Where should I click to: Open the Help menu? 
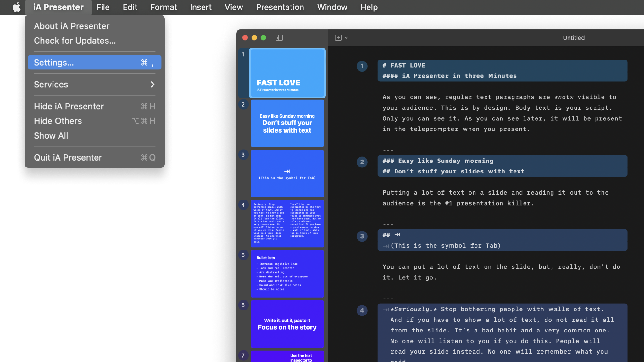[369, 7]
